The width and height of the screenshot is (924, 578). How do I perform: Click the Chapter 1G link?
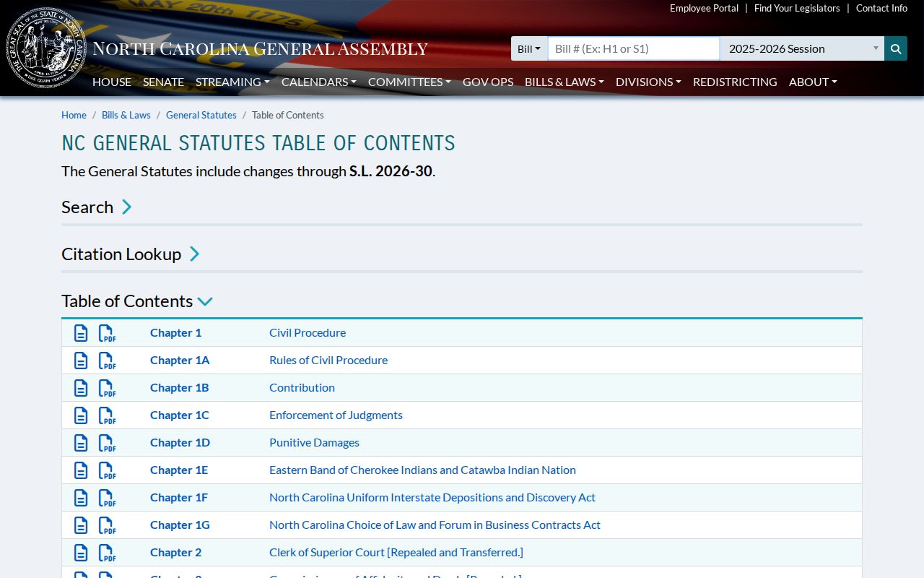pos(180,525)
